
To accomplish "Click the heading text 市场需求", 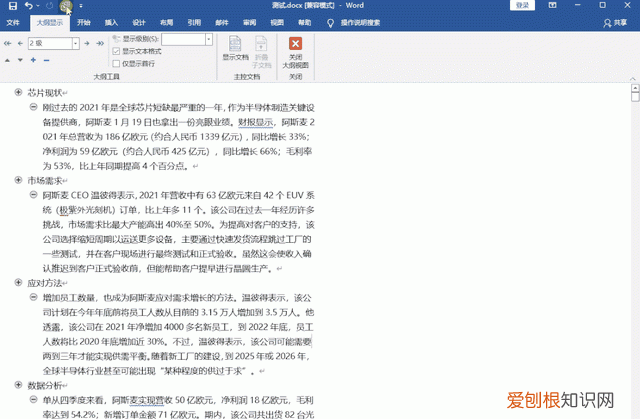I will [45, 180].
